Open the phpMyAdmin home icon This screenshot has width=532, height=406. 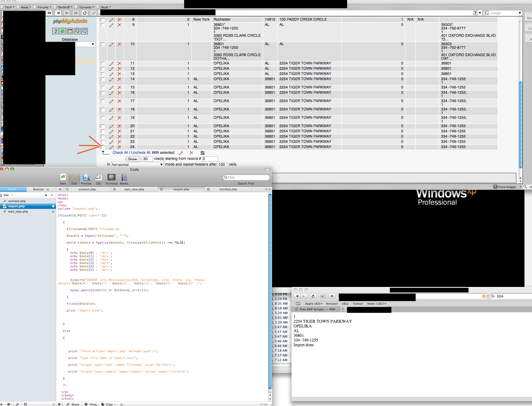tap(55, 31)
